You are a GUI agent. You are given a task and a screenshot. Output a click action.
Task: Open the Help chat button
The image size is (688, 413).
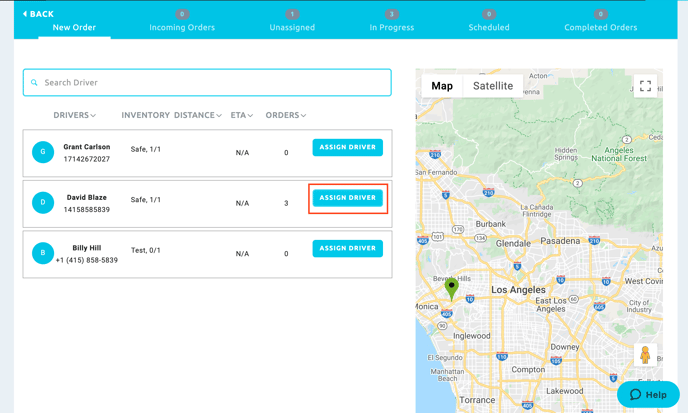tap(648, 395)
